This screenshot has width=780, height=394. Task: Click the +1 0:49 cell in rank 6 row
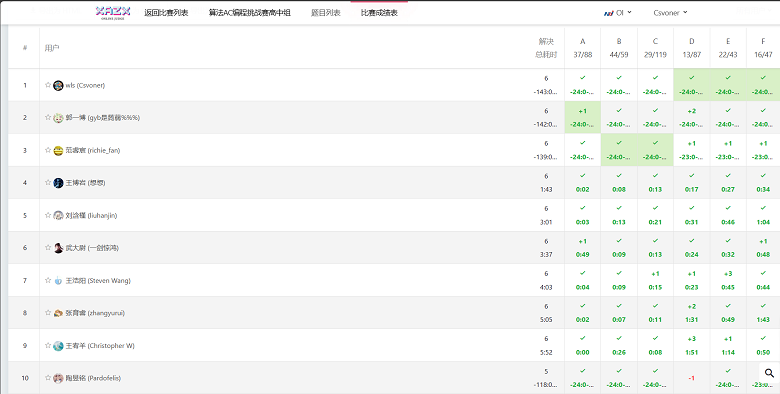click(x=583, y=248)
